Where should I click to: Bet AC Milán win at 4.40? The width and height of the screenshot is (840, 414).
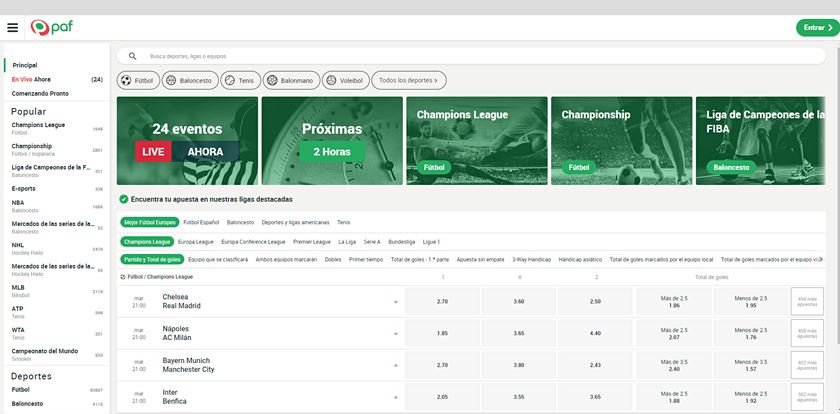click(595, 333)
